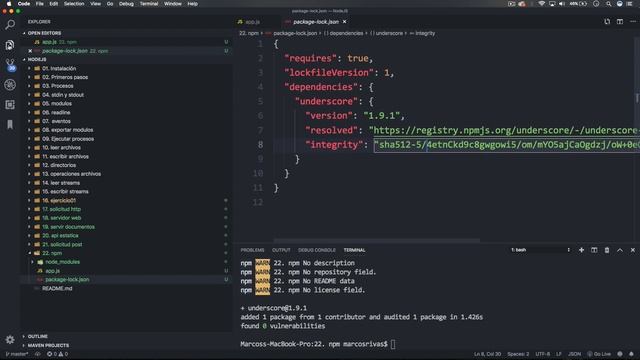
Task: Open the Terminal menu in the menu bar
Action: tap(149, 4)
